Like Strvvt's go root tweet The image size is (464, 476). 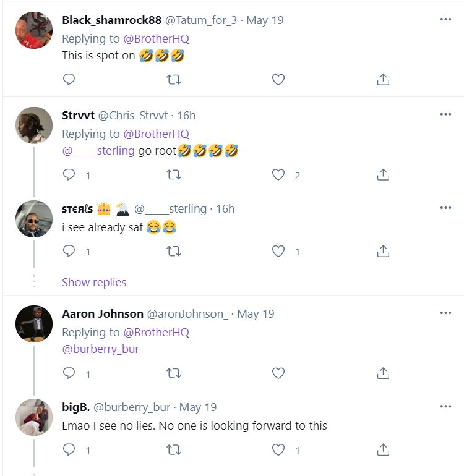[x=278, y=175]
